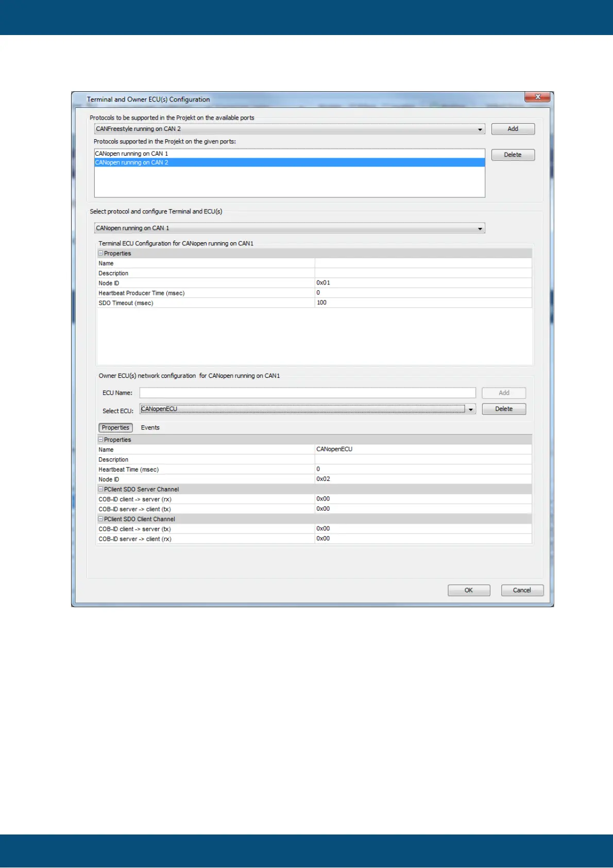Click the ECU Name input field

point(308,393)
